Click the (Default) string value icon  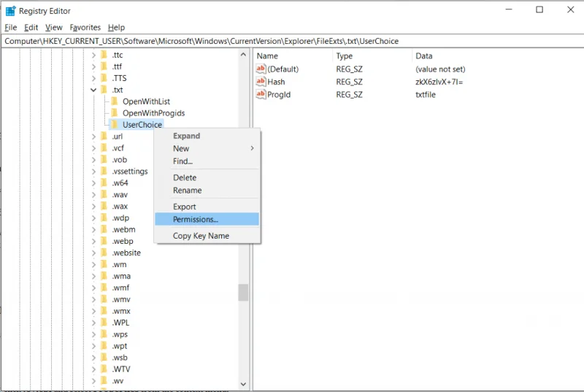[261, 69]
